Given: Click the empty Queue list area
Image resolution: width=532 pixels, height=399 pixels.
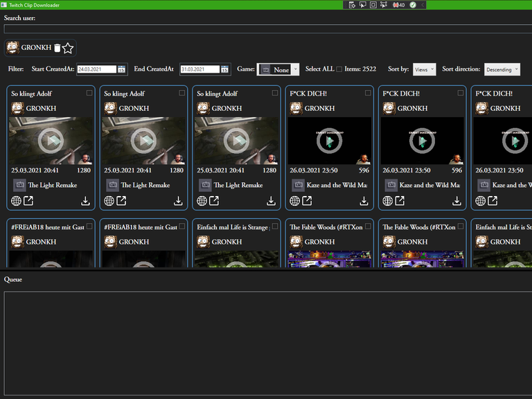Looking at the screenshot, I should click(x=268, y=344).
